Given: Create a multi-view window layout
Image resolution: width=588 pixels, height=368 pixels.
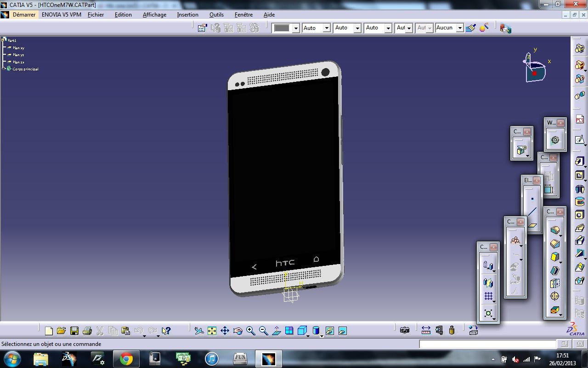Looking at the screenshot, I should tap(289, 330).
